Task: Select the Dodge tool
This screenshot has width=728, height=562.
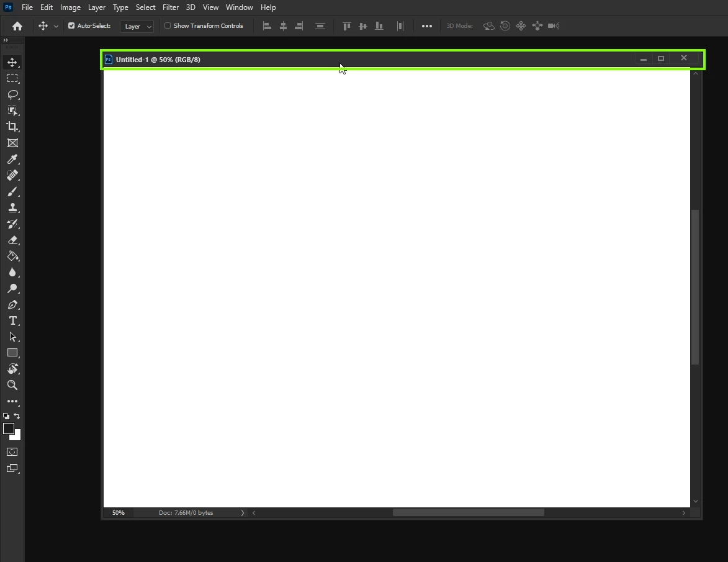Action: coord(12,288)
